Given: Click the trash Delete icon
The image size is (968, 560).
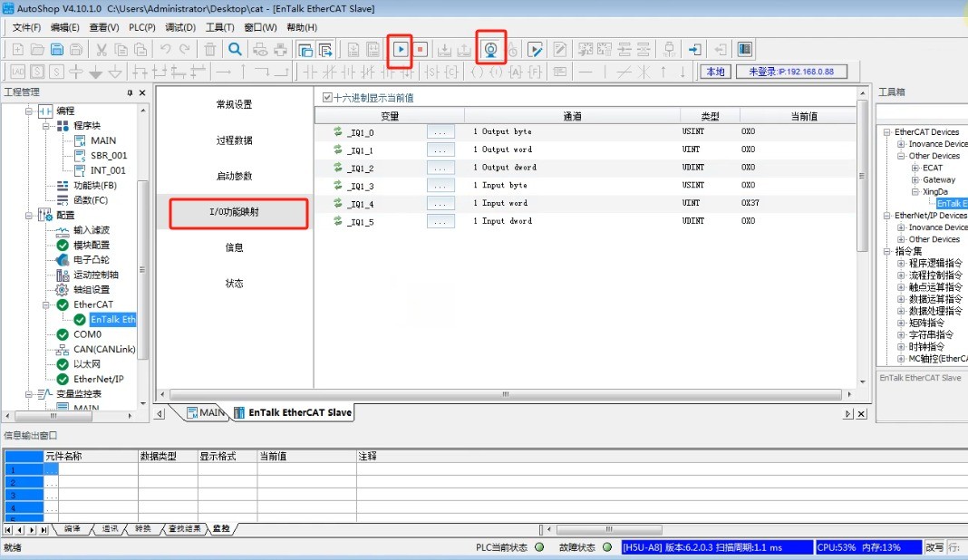Looking at the screenshot, I should point(210,50).
